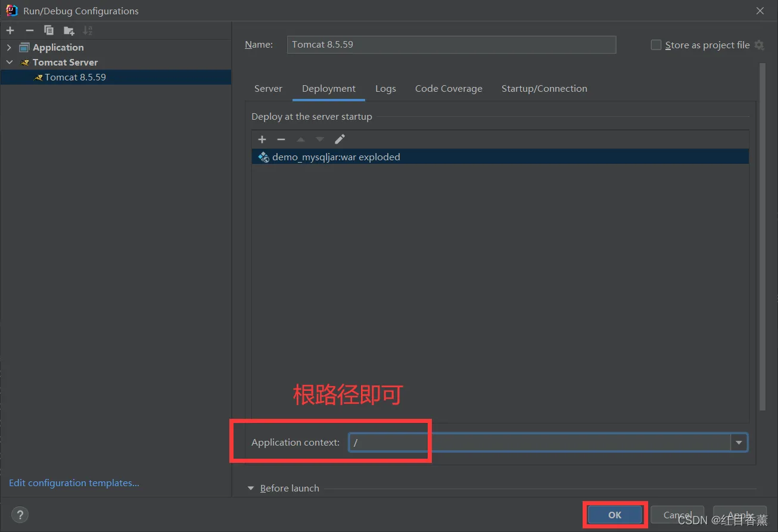The width and height of the screenshot is (778, 532).
Task: Click the IntelliJ logo in title bar
Action: click(11, 11)
